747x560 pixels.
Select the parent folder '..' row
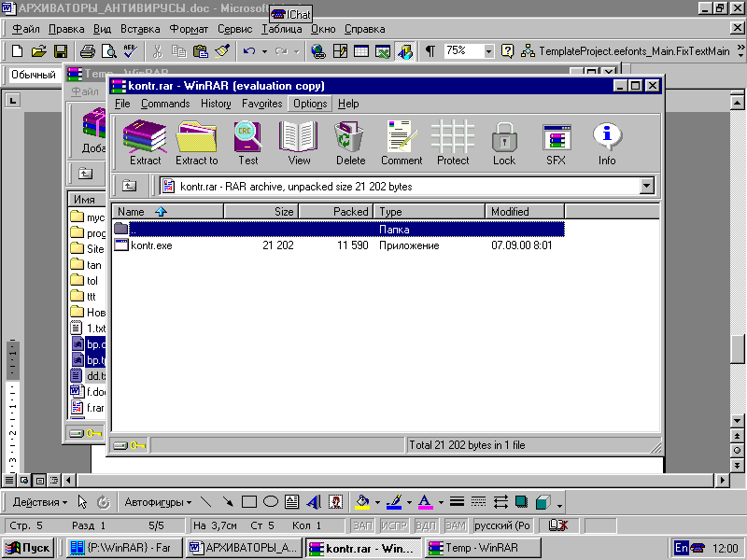click(338, 229)
